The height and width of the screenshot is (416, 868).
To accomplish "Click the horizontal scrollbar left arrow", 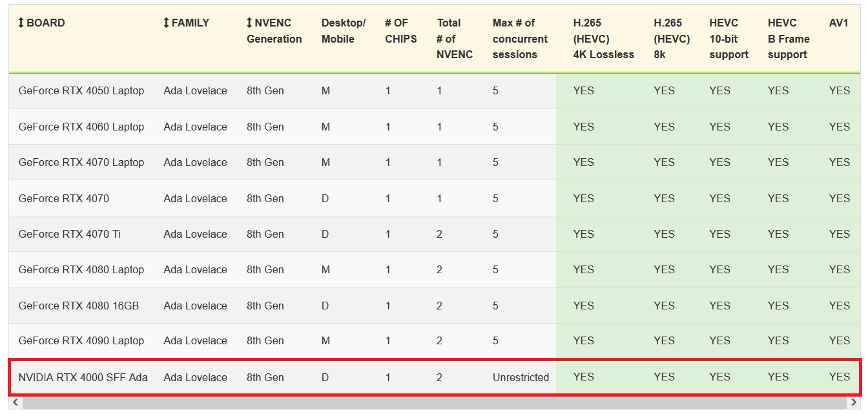I will pos(14,402).
